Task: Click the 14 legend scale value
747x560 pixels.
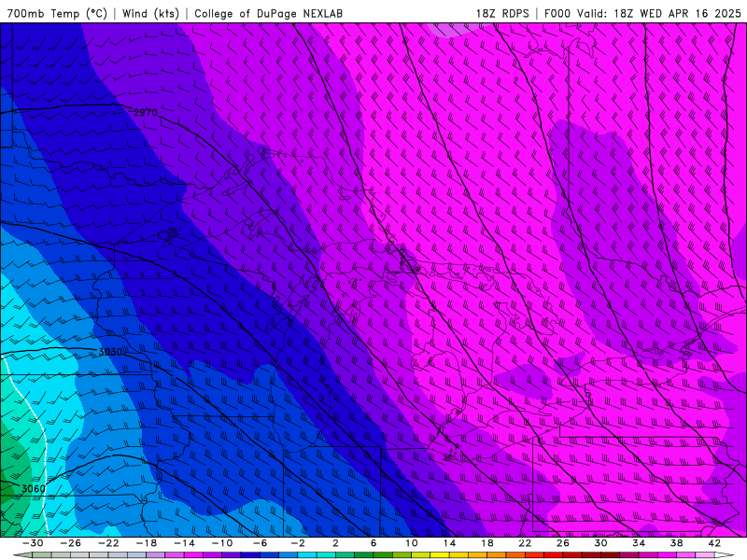Action: [x=449, y=543]
